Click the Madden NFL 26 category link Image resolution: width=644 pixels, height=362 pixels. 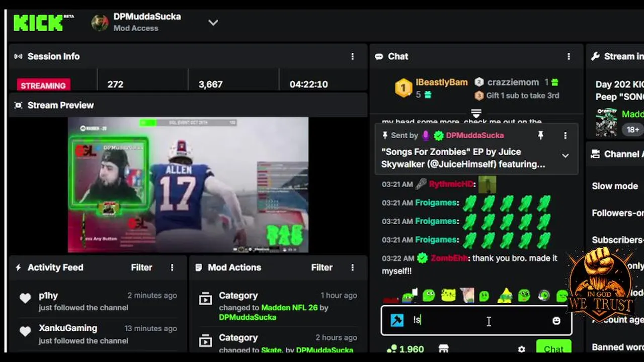tap(289, 307)
